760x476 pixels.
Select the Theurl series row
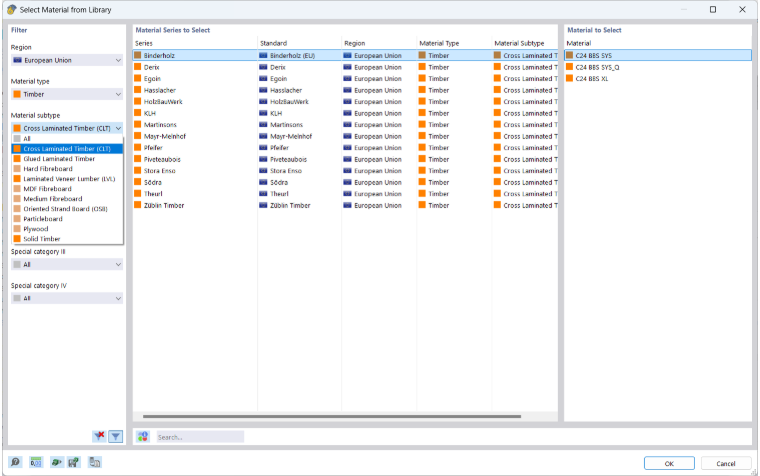click(345, 194)
